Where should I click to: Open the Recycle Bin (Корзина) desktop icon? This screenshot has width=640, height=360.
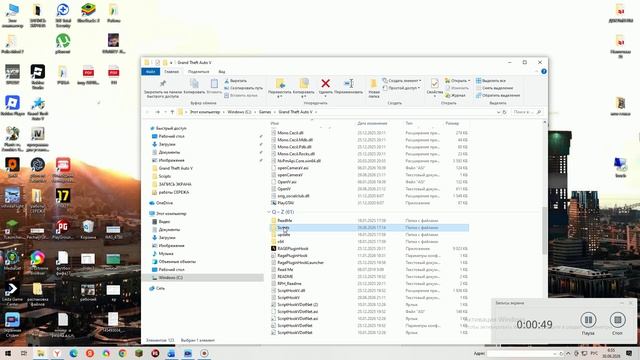point(88,229)
